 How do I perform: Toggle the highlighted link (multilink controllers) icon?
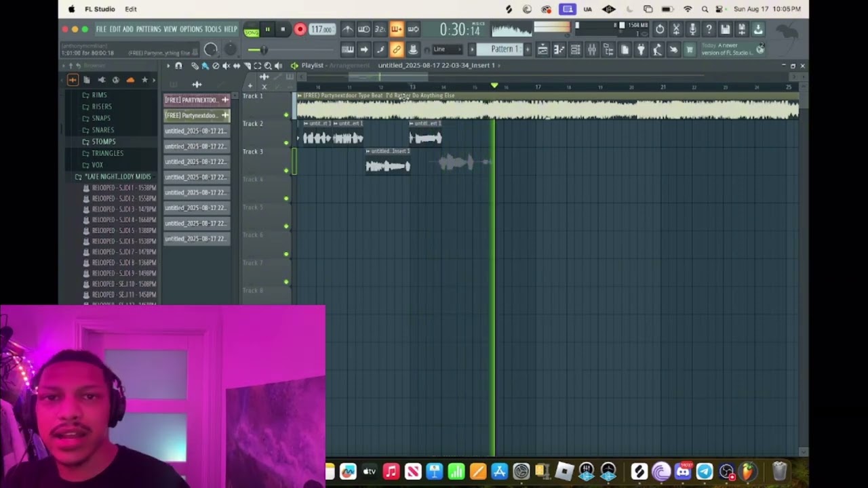[396, 49]
